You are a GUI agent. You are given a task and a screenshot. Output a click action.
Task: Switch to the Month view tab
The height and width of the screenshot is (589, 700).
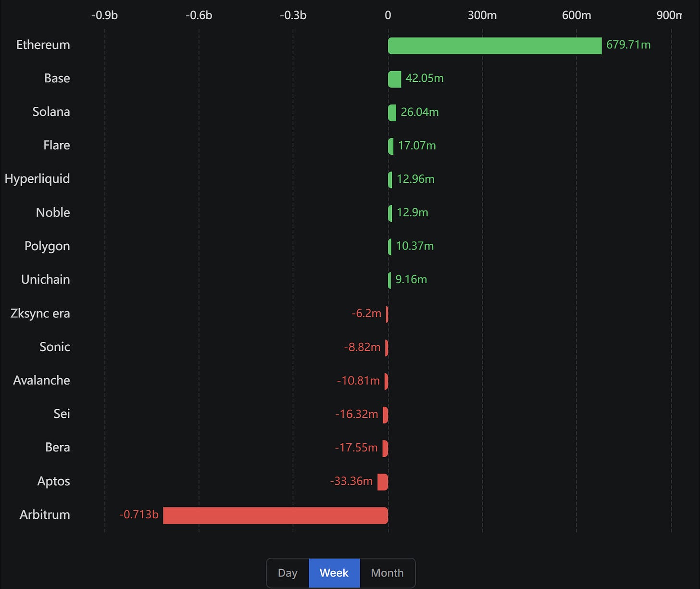click(x=387, y=573)
